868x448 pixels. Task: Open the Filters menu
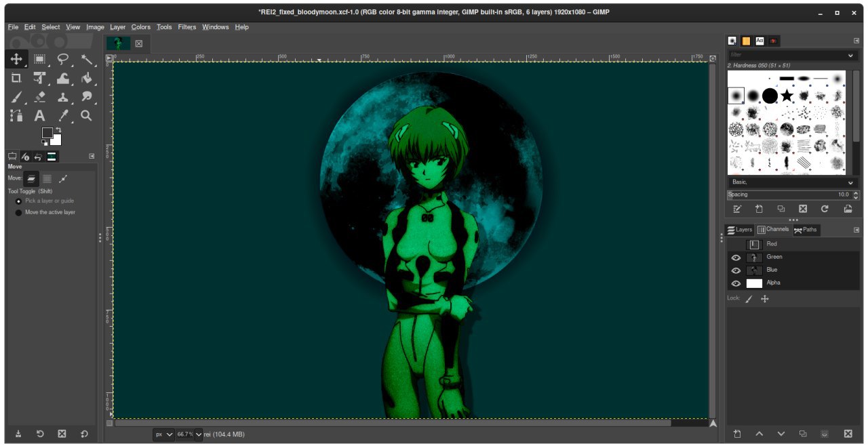(x=187, y=27)
